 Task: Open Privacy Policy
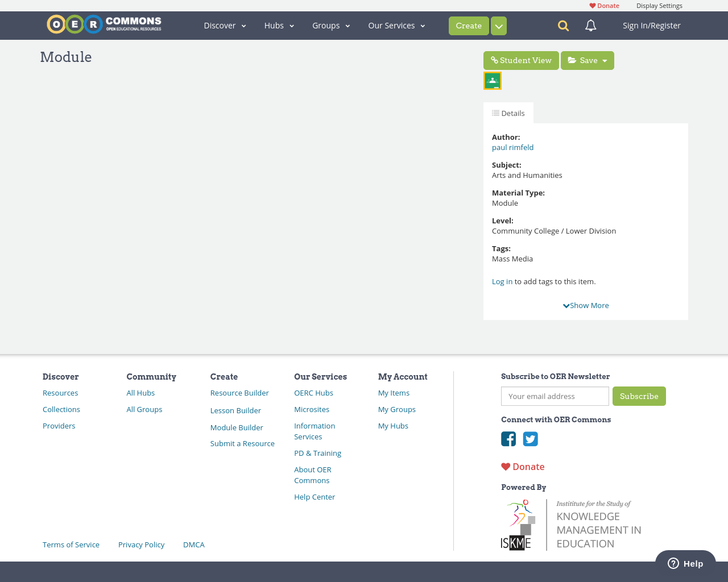(141, 544)
